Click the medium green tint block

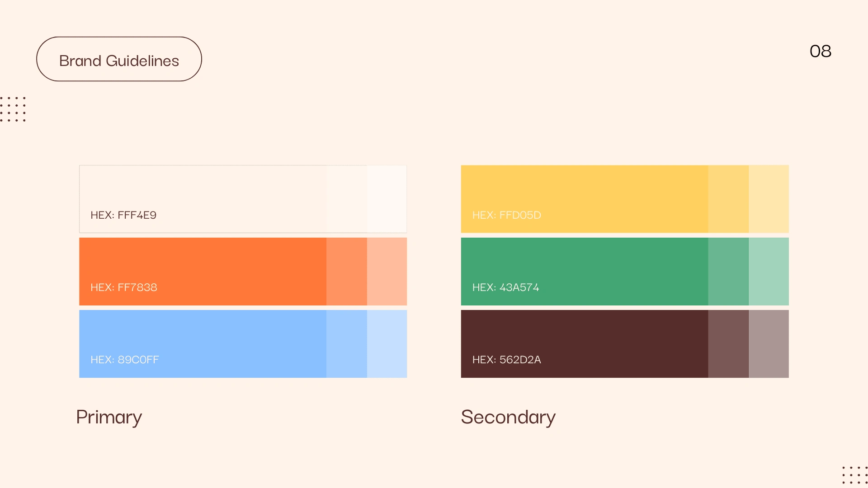click(728, 272)
